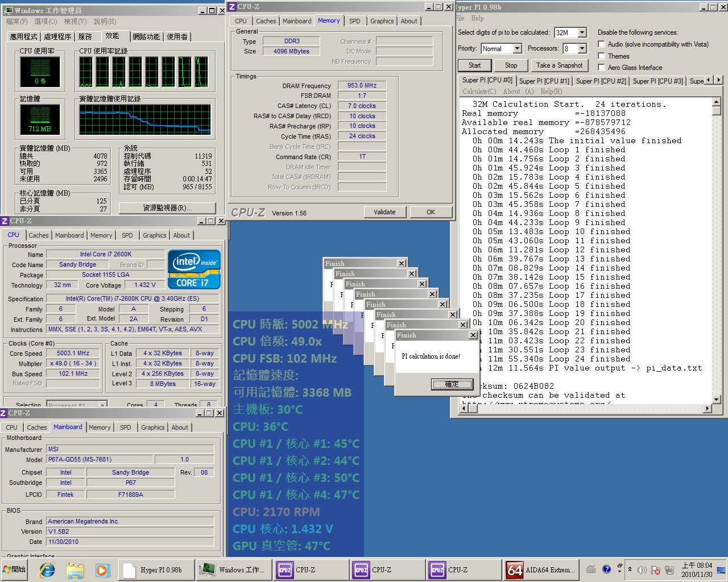Show hidden tray icons with the chevron
Screen dimensions: 728x582
pos(630,569)
